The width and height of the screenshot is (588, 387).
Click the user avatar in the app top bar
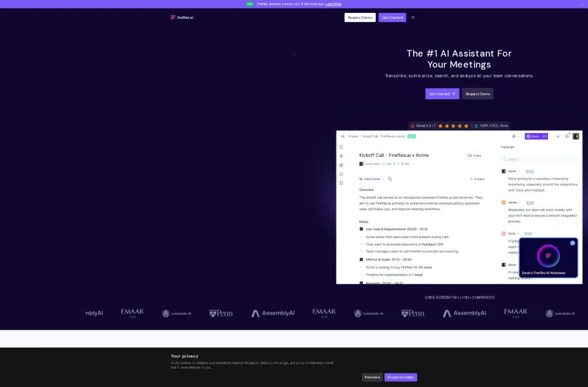(x=576, y=136)
